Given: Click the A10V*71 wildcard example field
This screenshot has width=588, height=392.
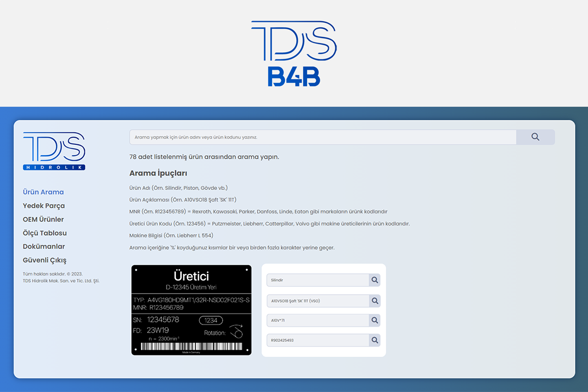Looking at the screenshot, I should click(x=317, y=321).
